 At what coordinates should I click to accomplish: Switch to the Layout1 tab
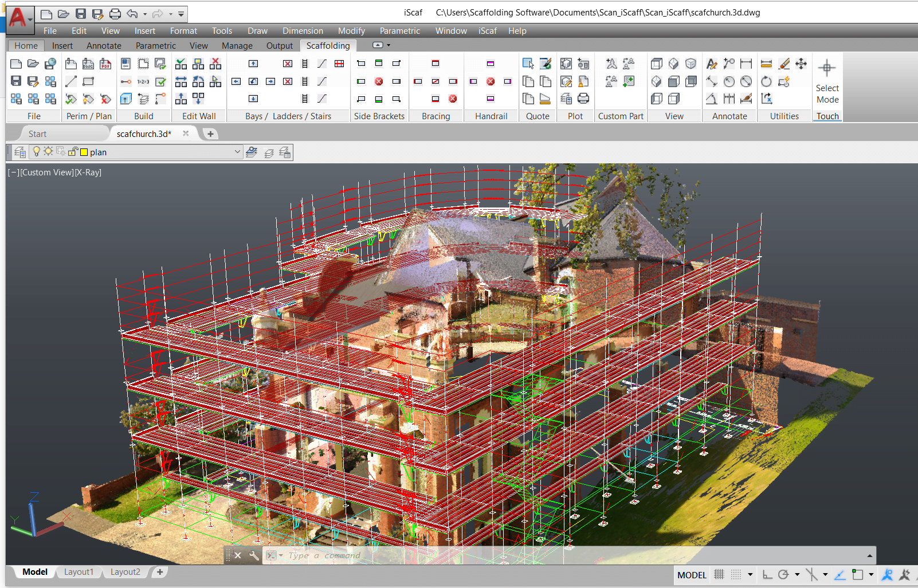[79, 572]
